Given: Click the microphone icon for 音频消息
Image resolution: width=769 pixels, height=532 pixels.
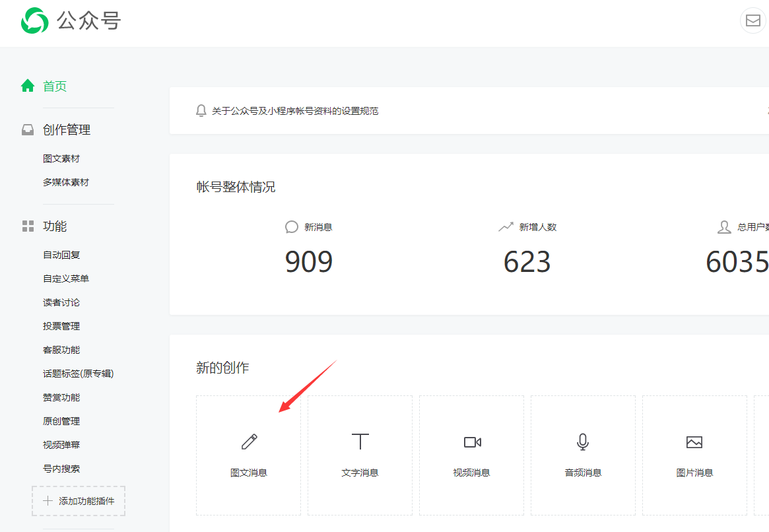Looking at the screenshot, I should (x=583, y=441).
